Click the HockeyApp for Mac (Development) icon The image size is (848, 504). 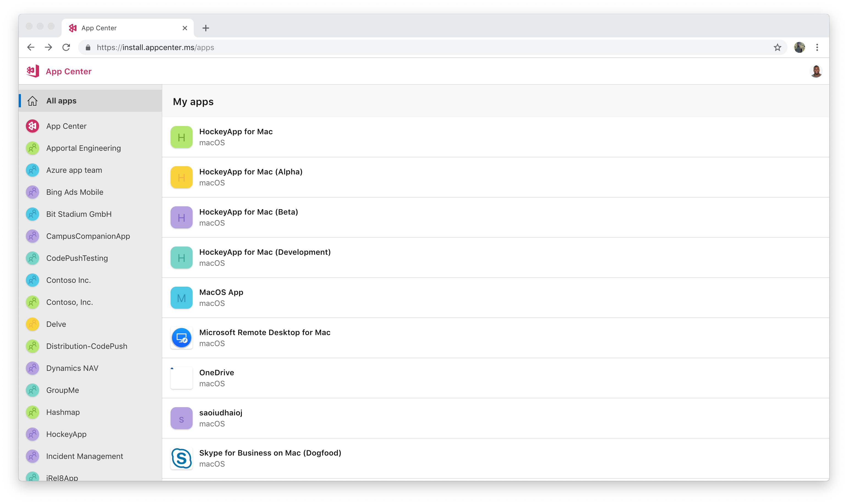pyautogui.click(x=181, y=258)
